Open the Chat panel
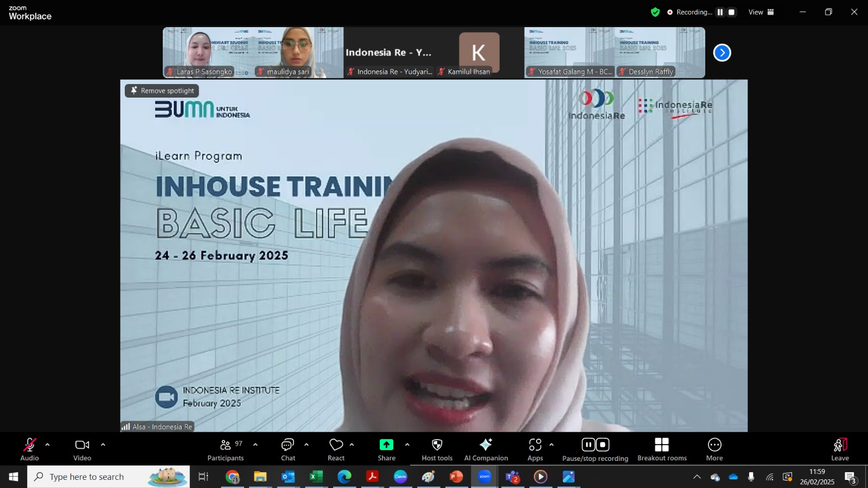The width and height of the screenshot is (868, 488). click(x=288, y=450)
